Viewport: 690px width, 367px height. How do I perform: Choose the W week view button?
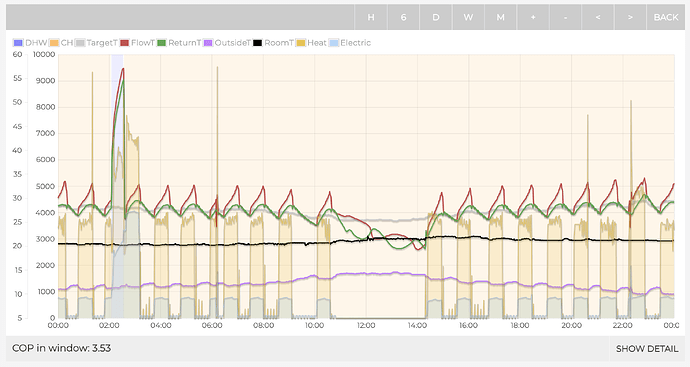(x=468, y=17)
